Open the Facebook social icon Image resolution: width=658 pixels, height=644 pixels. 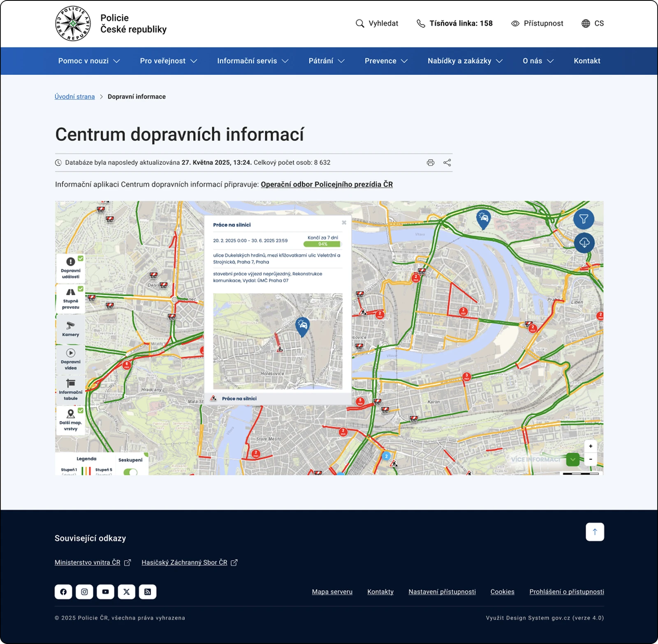coord(63,592)
